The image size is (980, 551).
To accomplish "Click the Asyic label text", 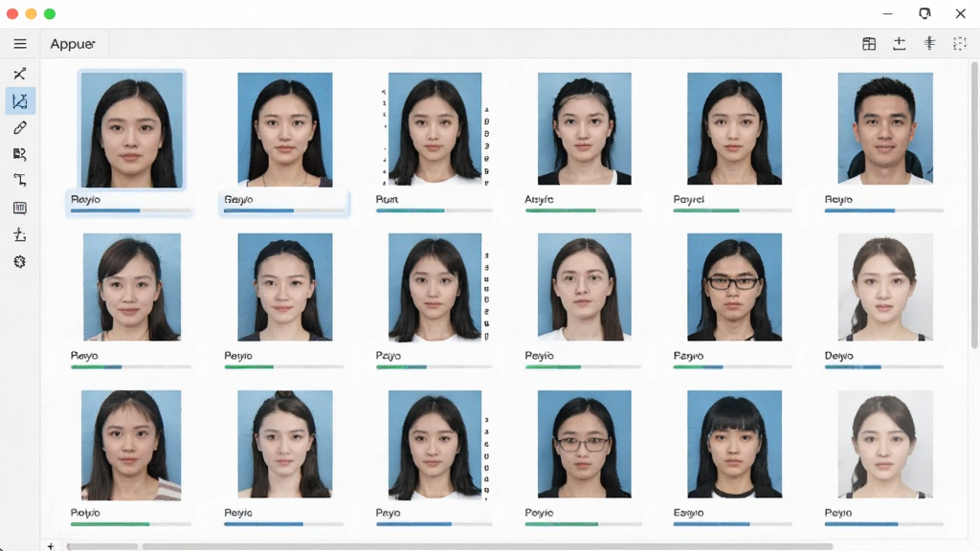I will 539,199.
